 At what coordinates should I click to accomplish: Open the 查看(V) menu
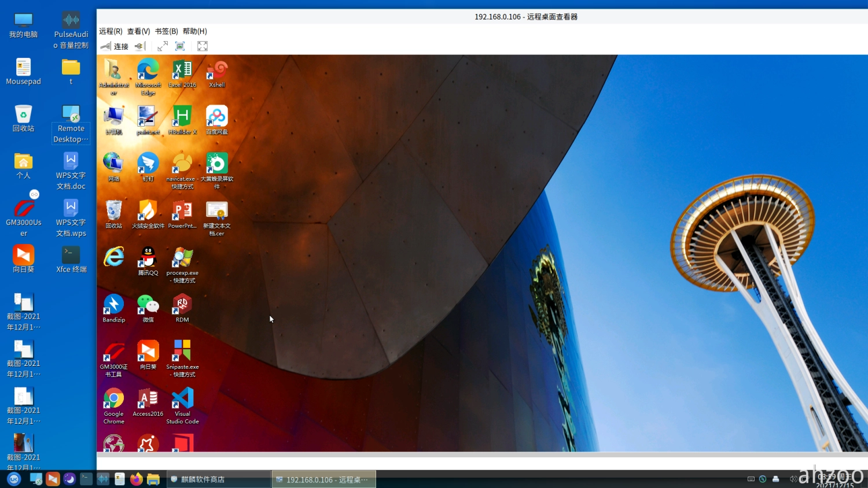(138, 31)
